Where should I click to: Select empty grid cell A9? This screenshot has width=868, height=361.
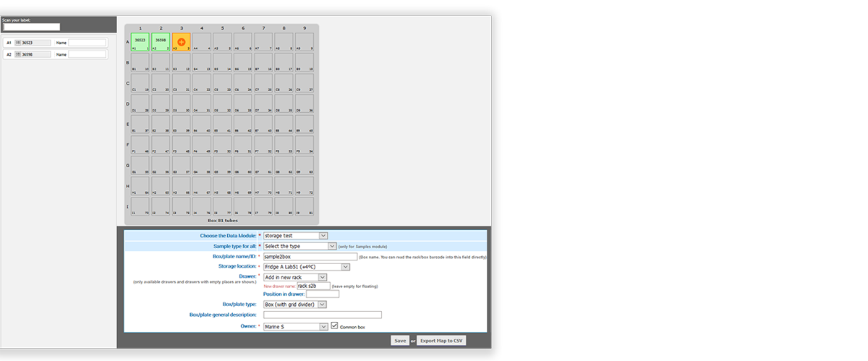305,42
